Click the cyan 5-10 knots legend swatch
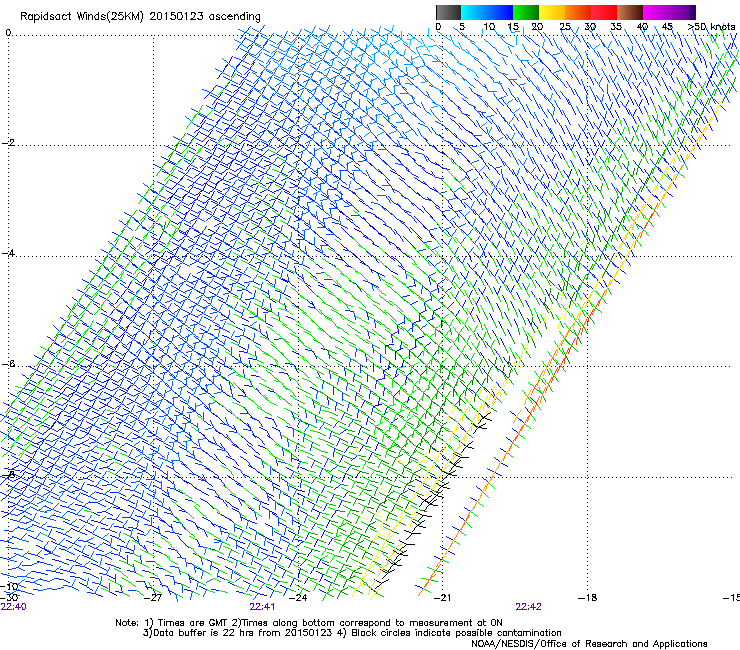Viewport: 740px width, 650px height. 474,12
